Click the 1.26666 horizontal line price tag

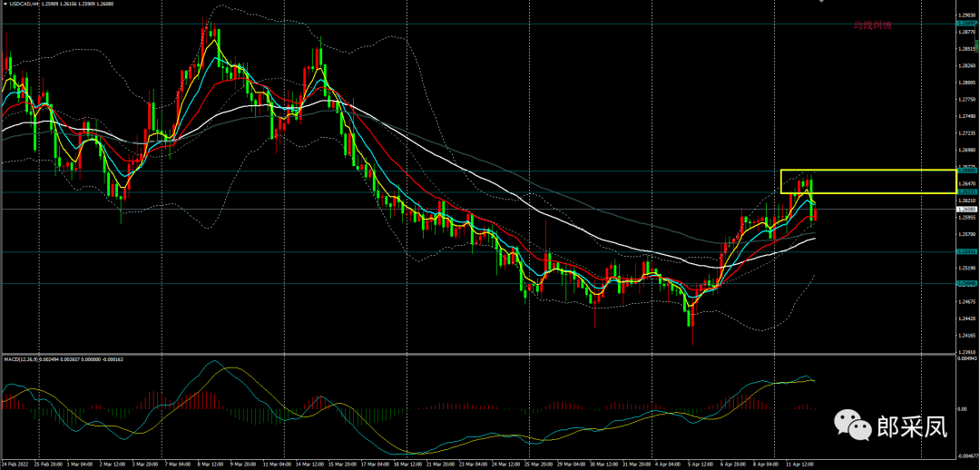[x=966, y=171]
